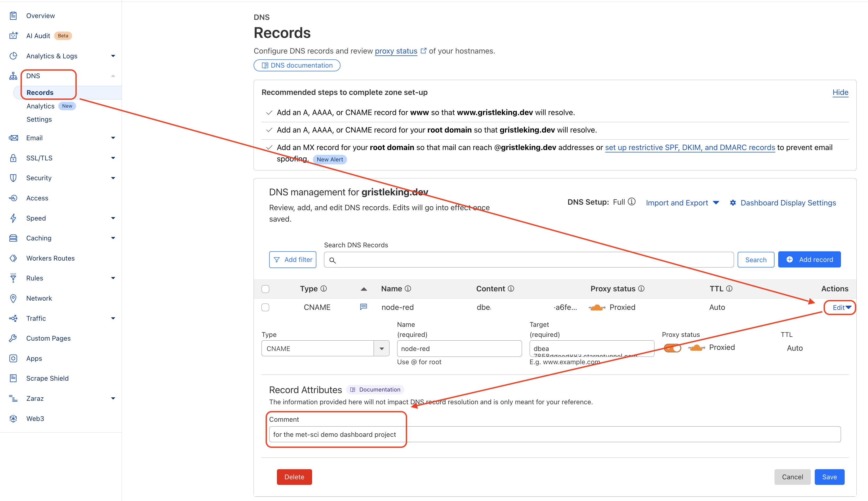
Task: Cancel editing the DNS record
Action: click(x=792, y=477)
